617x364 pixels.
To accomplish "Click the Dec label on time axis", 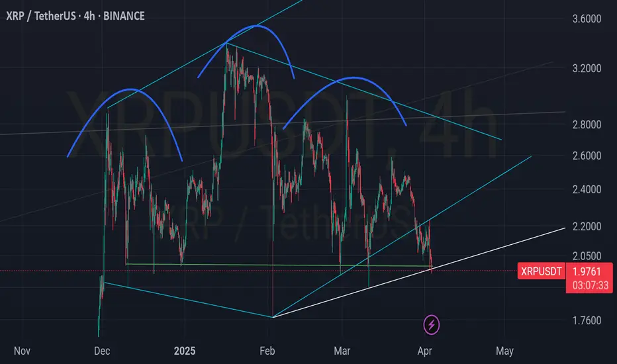I will click(x=102, y=351).
